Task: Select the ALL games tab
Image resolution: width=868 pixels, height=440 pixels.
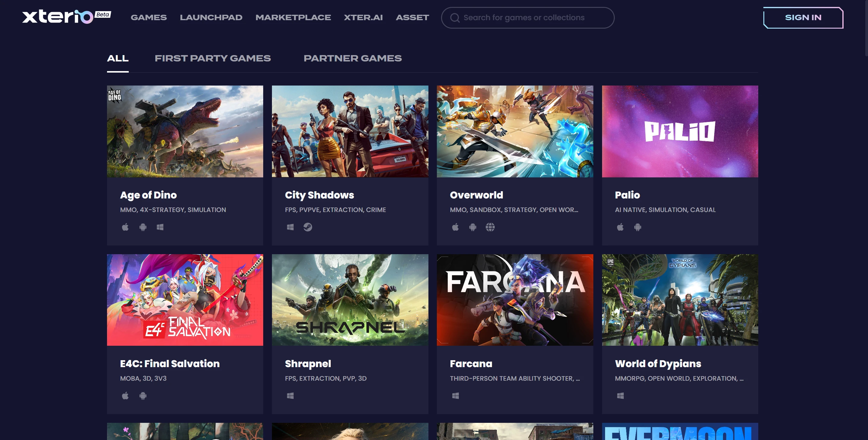Action: point(118,58)
